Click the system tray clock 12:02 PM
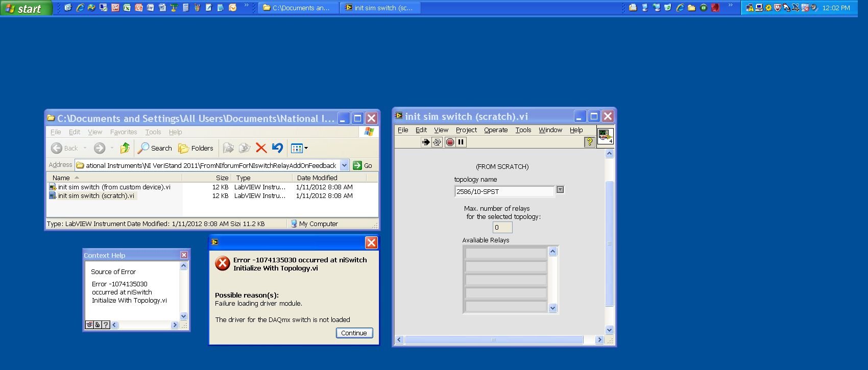The width and height of the screenshot is (868, 370). [836, 8]
